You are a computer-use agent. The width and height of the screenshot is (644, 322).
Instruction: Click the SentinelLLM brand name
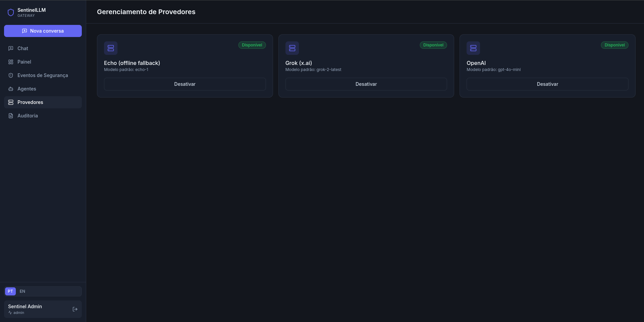point(32,10)
